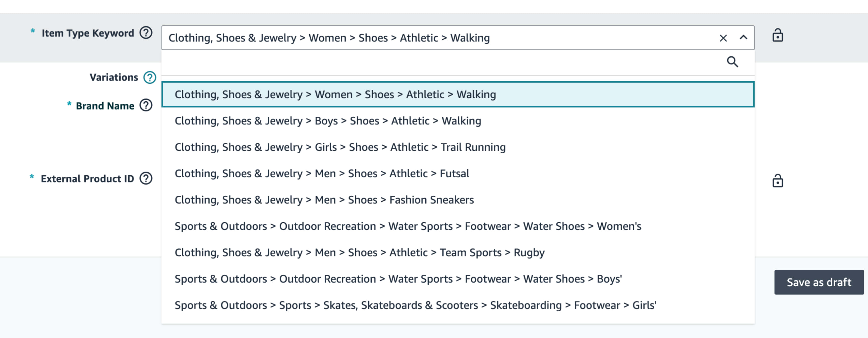Click the Brand Name help icon
Image resolution: width=868 pixels, height=338 pixels.
[146, 106]
